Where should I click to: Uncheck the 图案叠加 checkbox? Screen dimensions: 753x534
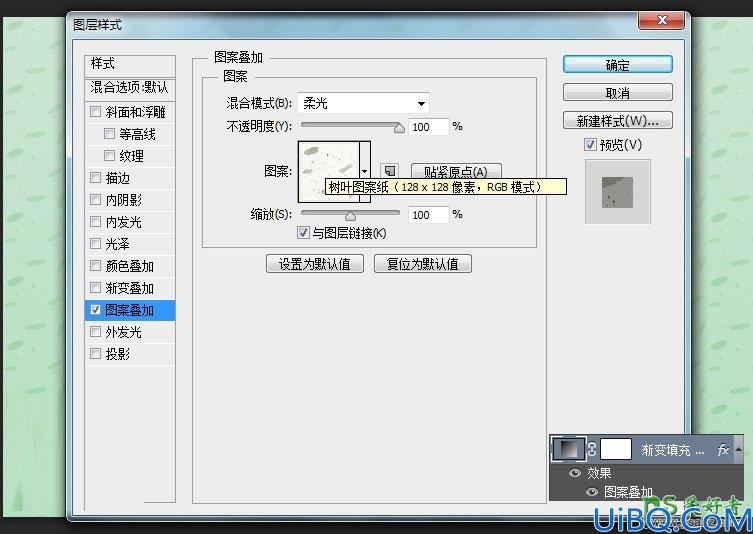pos(96,310)
